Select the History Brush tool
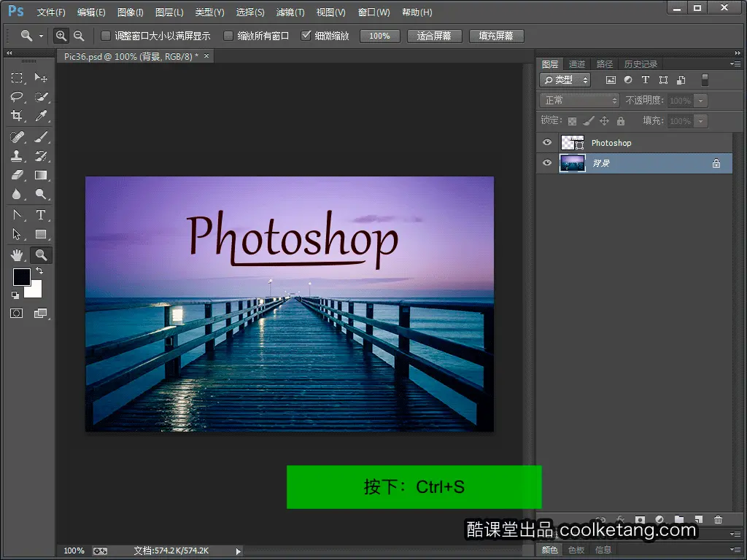The image size is (747, 560). pos(41,156)
